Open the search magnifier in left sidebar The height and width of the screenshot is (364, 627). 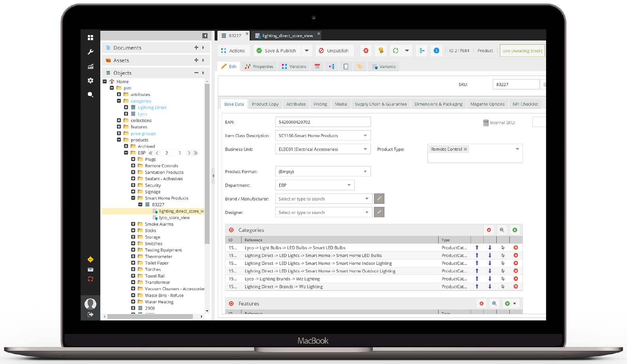pyautogui.click(x=90, y=95)
